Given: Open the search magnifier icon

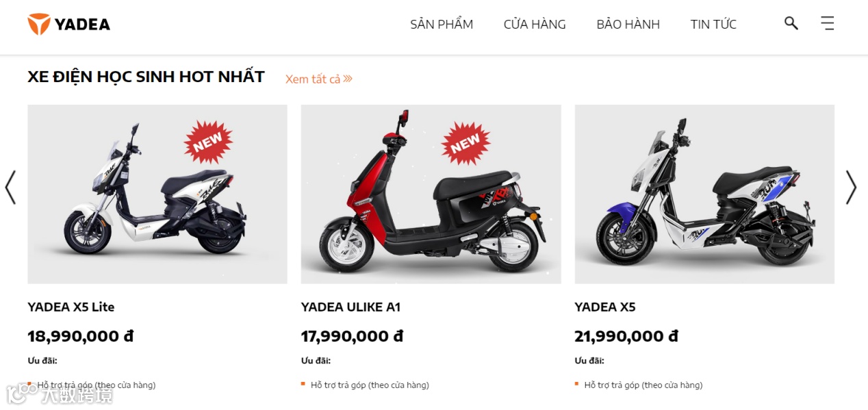Looking at the screenshot, I should click(791, 23).
